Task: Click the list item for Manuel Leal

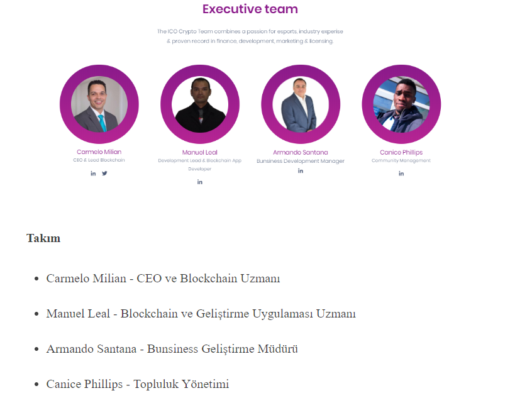Action: (201, 314)
